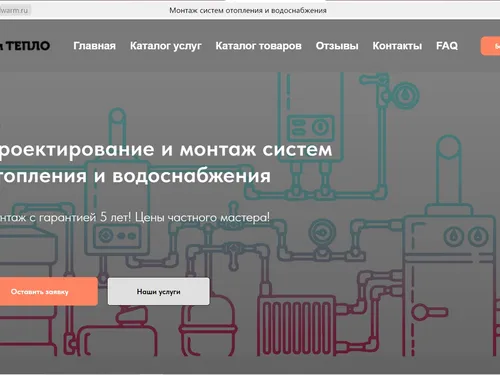Click the ТЕПЛО site logo
The width and height of the screenshot is (500, 375).
25,46
